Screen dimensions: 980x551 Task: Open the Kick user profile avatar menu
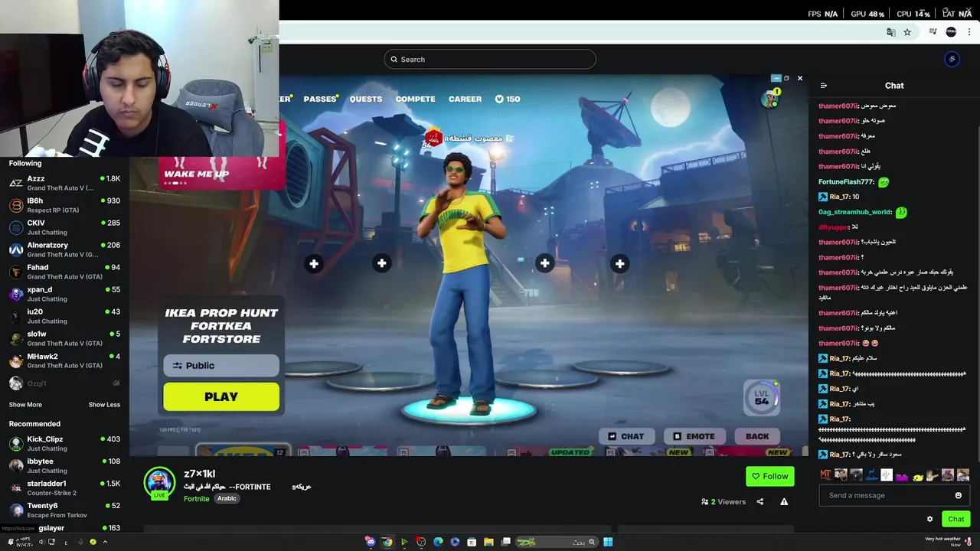[x=952, y=59]
